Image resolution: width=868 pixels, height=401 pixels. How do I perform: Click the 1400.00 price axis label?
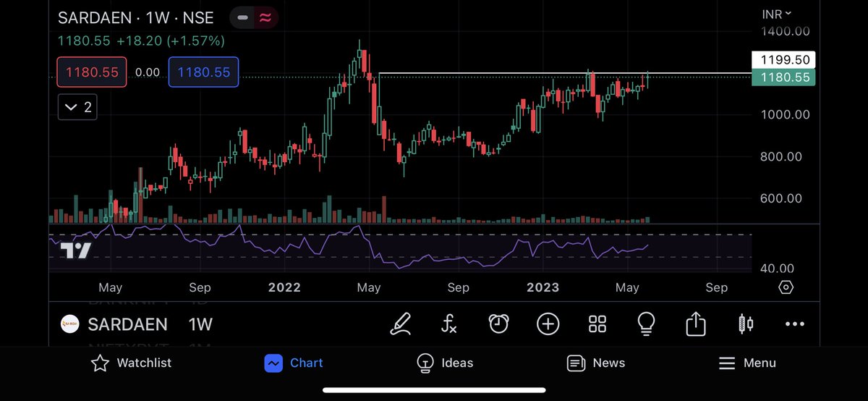(x=786, y=31)
